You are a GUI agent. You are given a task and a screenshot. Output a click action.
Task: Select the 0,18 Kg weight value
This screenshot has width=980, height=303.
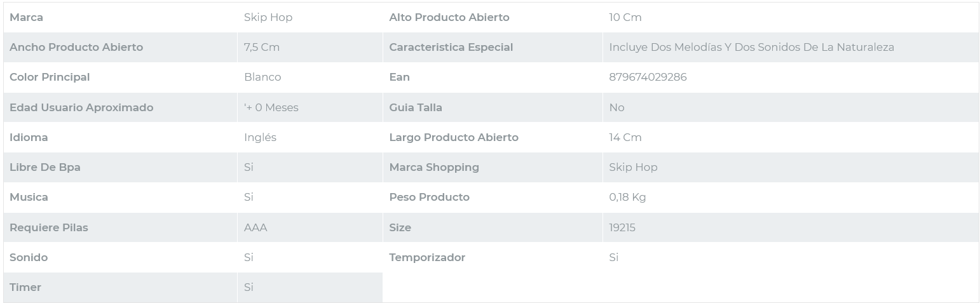point(627,197)
